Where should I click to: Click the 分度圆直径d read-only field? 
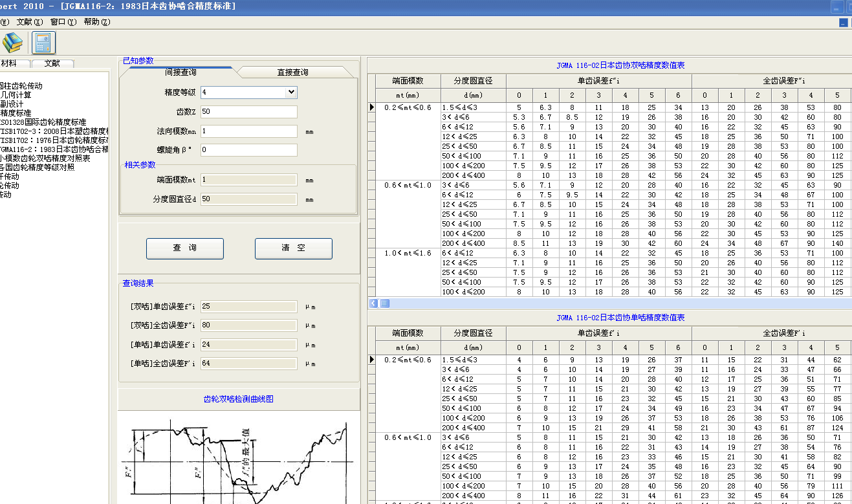[x=248, y=199]
